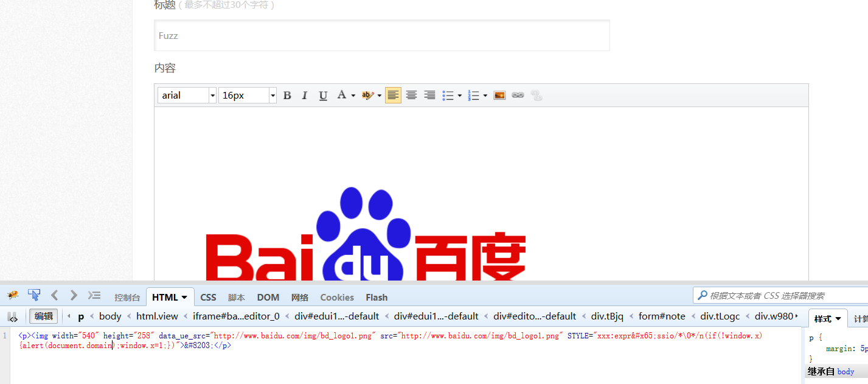
Task: Toggle italic formatting in the editor toolbar
Action: coord(305,96)
